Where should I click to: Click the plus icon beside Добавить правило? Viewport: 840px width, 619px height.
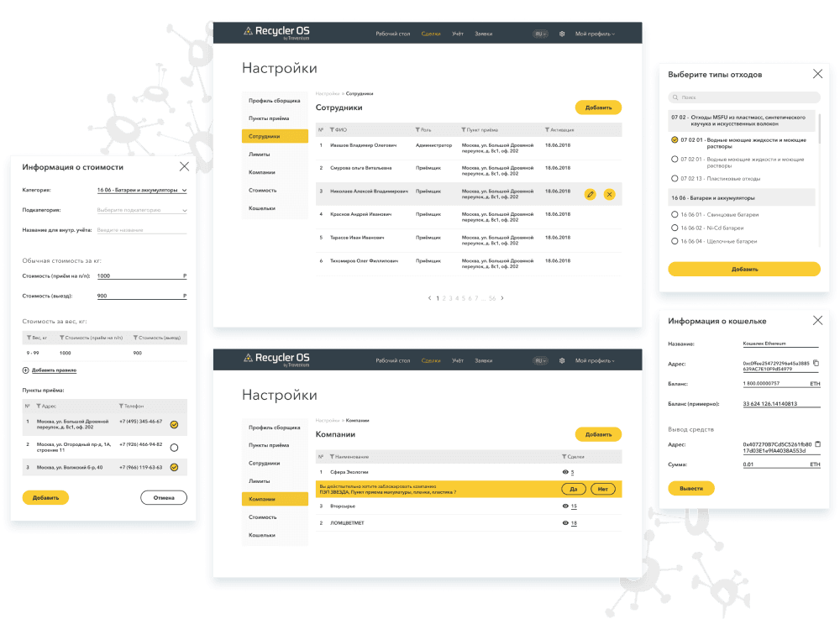coord(27,370)
